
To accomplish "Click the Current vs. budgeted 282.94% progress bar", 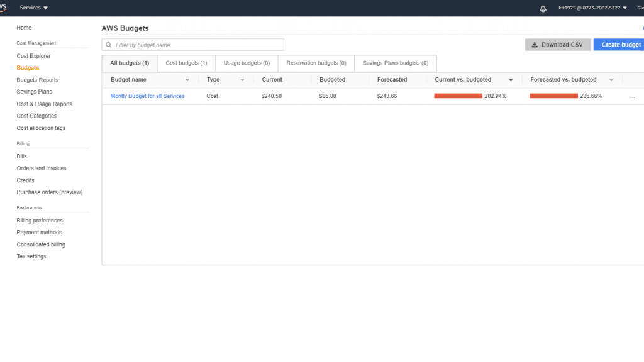I will tap(458, 96).
